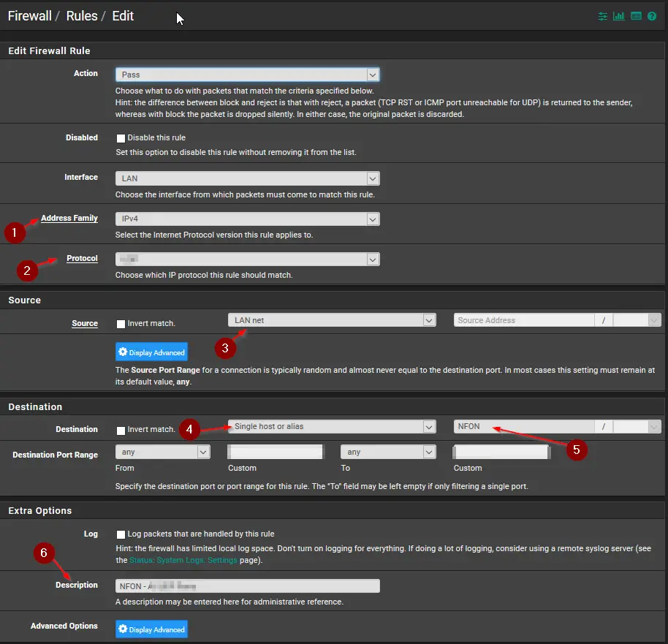Toggle the Source Invert match checkbox

(121, 324)
